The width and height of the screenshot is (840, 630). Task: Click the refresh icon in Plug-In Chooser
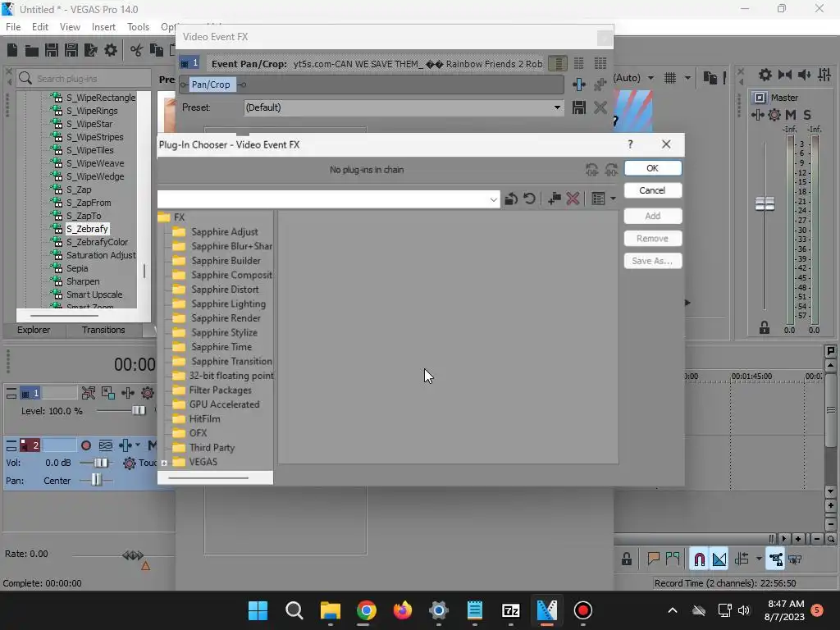pyautogui.click(x=529, y=199)
